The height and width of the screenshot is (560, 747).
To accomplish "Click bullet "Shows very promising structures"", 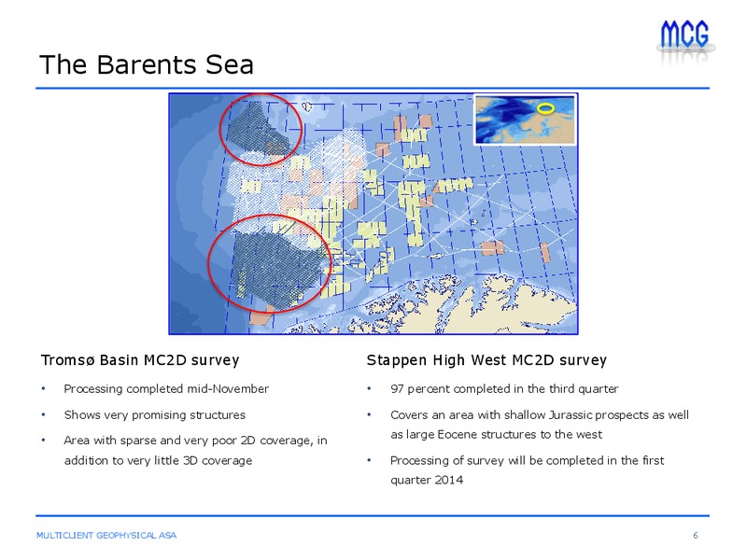I will tap(155, 414).
